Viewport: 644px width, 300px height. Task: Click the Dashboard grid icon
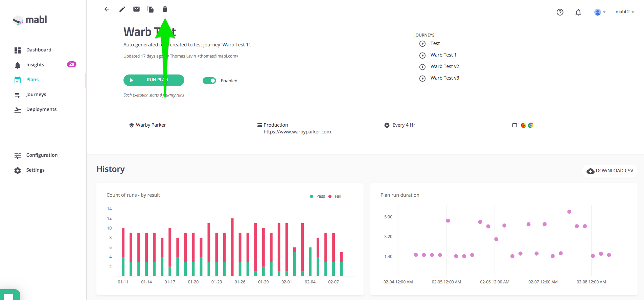(18, 50)
